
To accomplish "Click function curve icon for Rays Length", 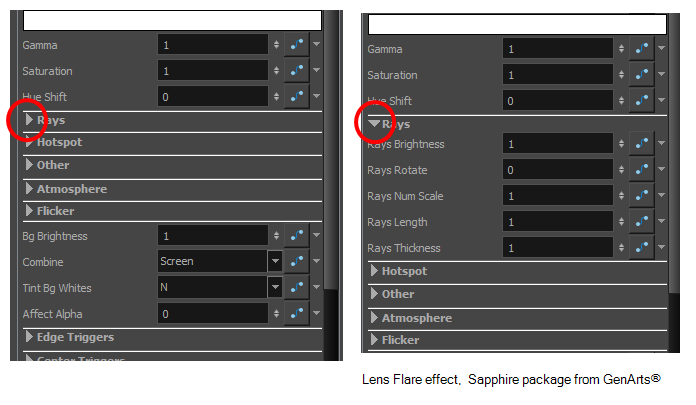I will 641,221.
